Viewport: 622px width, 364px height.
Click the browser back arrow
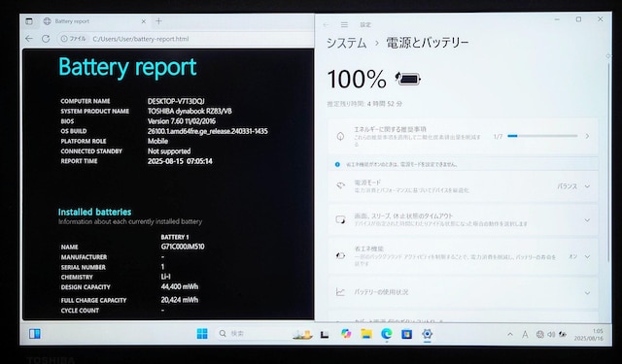[x=29, y=39]
